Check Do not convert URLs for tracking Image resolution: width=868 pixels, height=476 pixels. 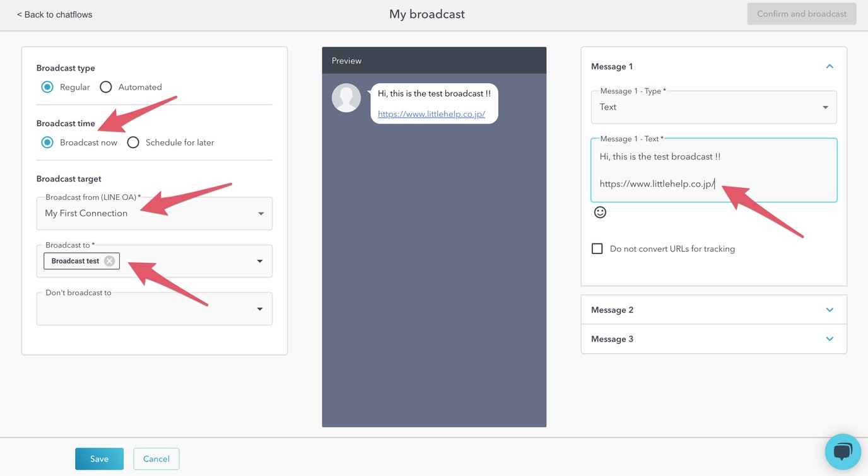pos(597,248)
